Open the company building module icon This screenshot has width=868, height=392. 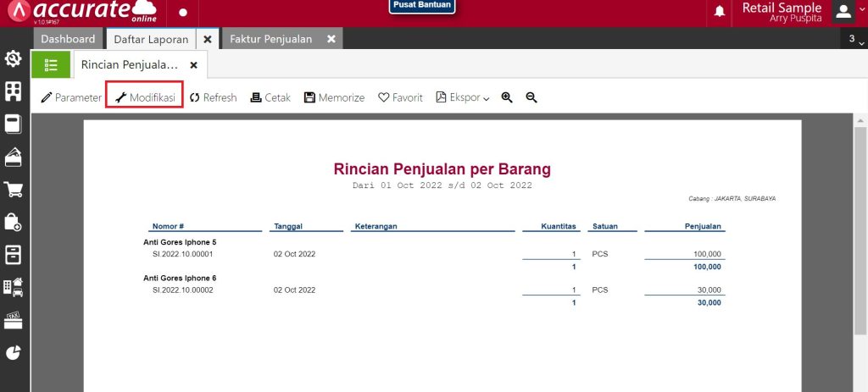tap(14, 91)
